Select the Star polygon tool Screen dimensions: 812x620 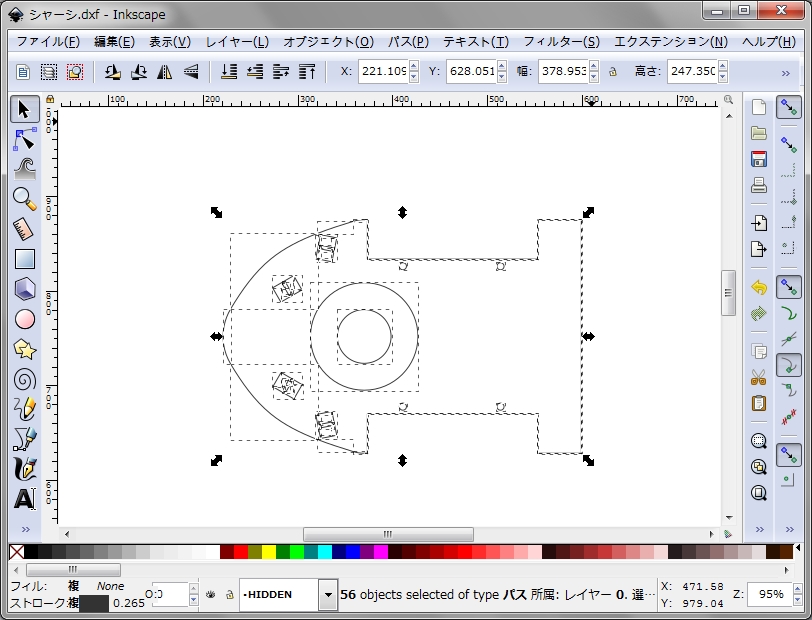click(24, 349)
